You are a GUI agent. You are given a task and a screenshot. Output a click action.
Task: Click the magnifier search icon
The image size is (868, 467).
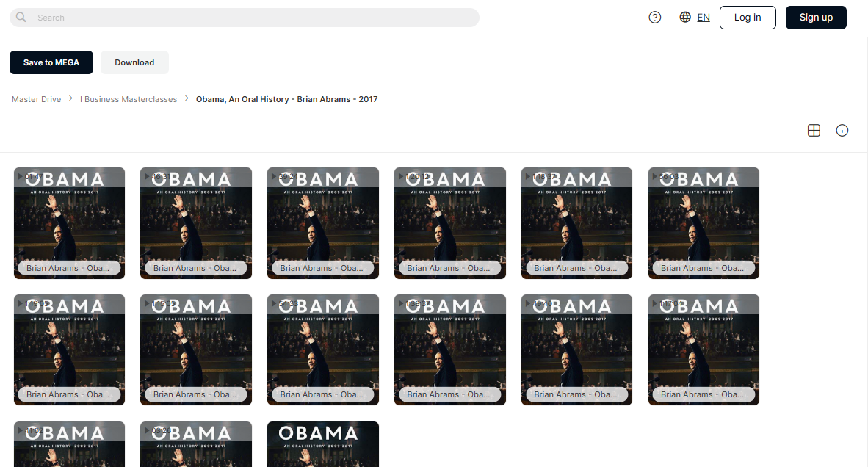tap(21, 17)
